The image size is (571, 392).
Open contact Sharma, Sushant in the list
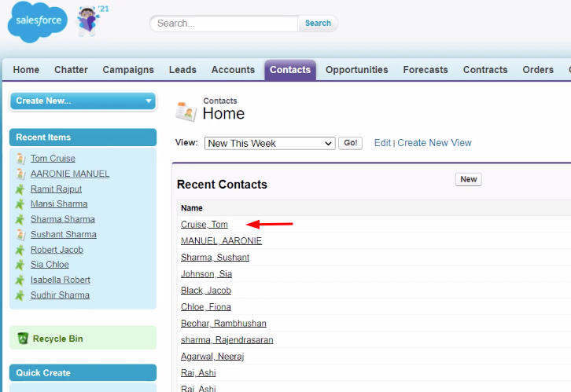click(215, 258)
